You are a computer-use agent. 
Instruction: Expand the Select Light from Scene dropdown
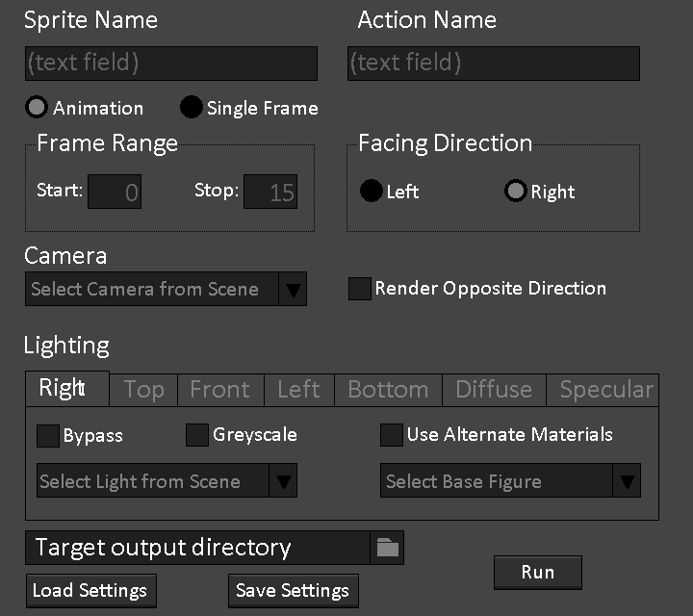167,481
